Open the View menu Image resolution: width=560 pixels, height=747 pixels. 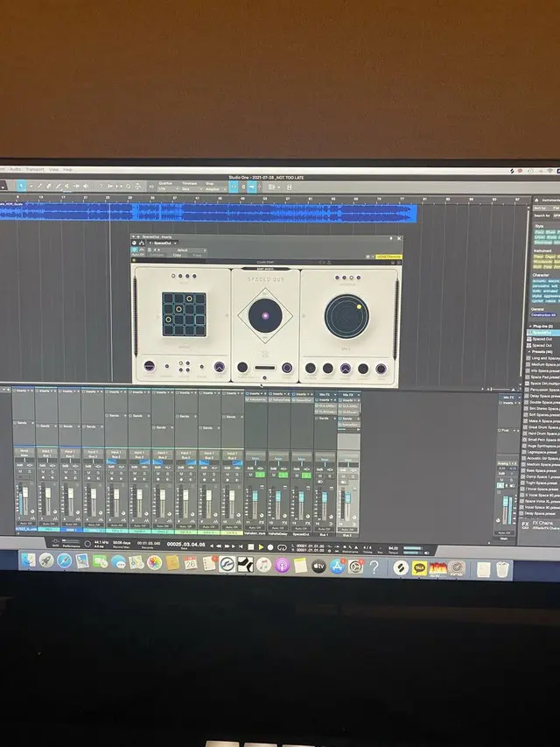click(x=53, y=170)
